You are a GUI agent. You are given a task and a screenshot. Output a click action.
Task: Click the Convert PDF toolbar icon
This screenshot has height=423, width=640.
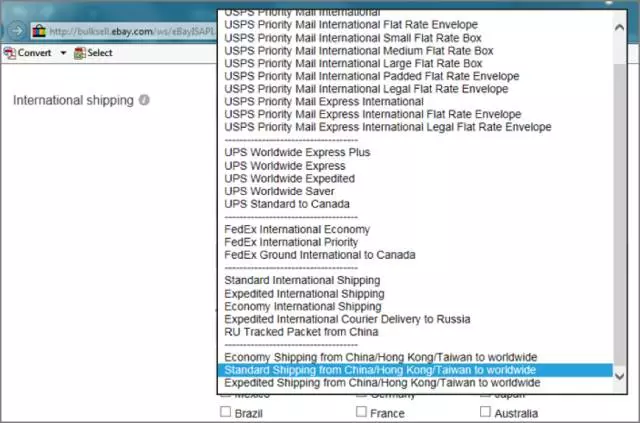pos(12,53)
